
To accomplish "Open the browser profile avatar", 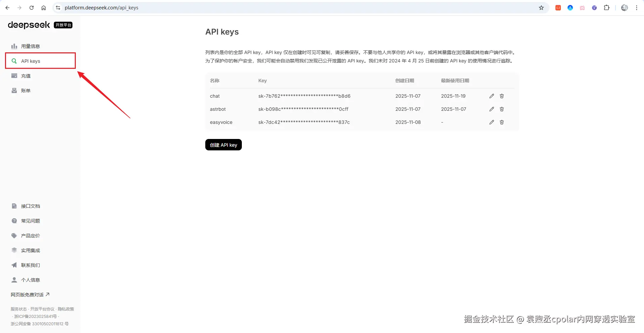I will pos(625,8).
